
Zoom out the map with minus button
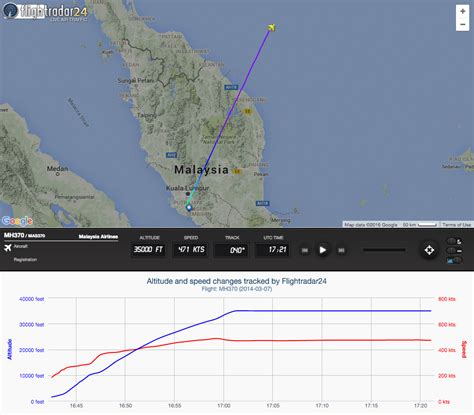click(x=462, y=24)
